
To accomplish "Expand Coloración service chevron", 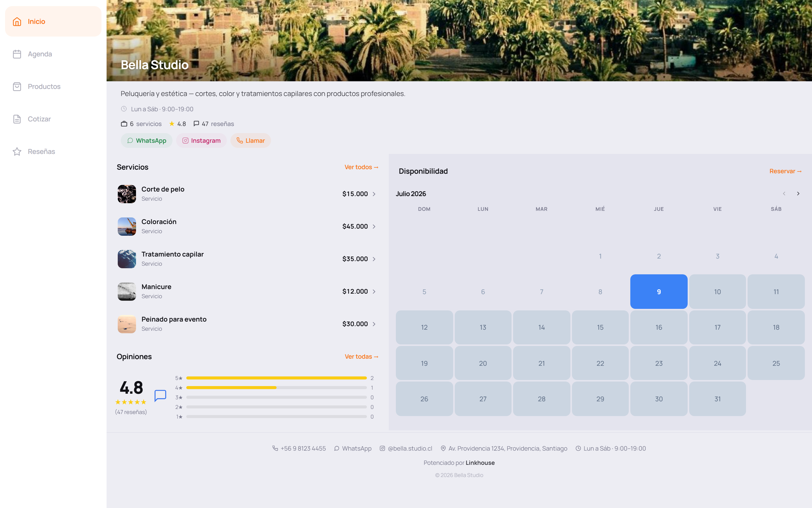I will 374,227.
